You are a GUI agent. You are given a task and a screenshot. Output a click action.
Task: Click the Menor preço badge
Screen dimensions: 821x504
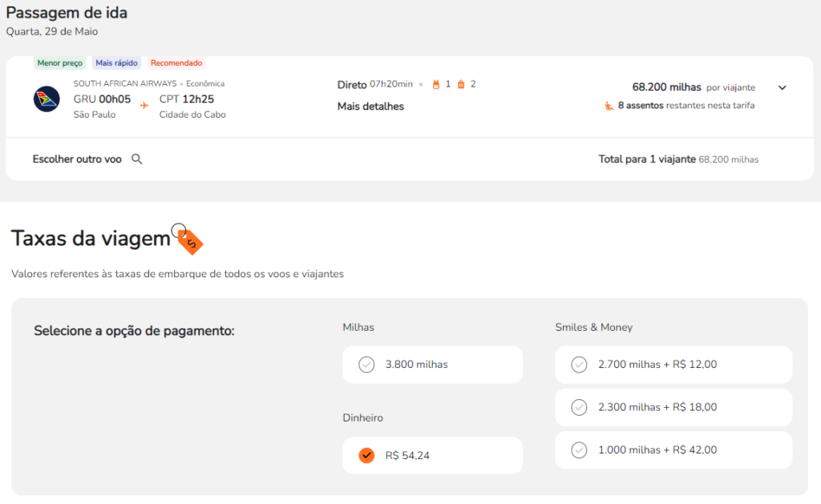[x=60, y=62]
